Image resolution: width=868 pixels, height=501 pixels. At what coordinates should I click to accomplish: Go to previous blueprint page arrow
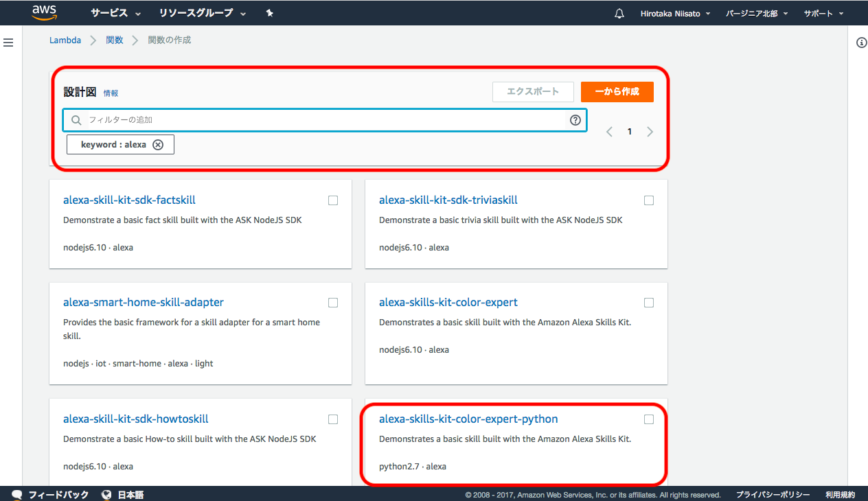[x=609, y=132]
